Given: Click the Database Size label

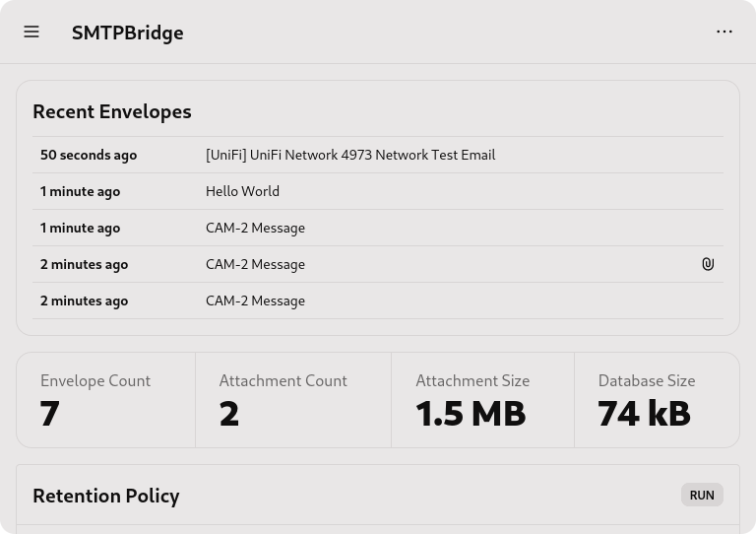Looking at the screenshot, I should coord(647,380).
